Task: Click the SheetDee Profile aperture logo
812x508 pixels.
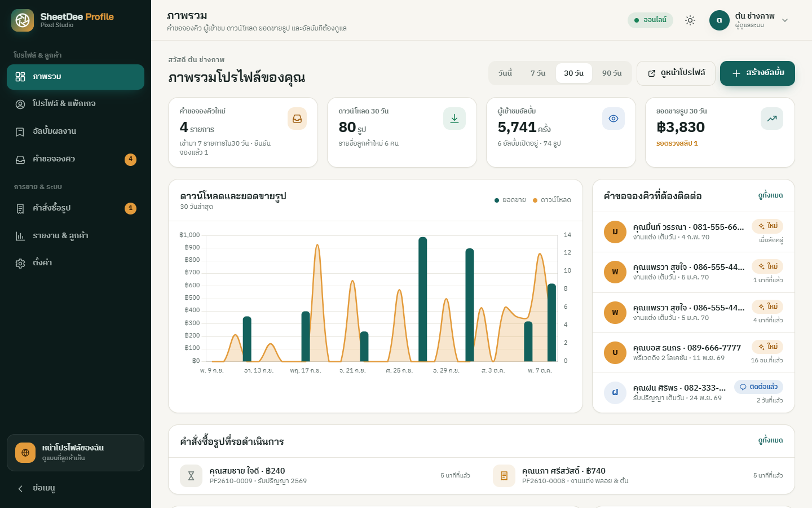Action: (23, 20)
